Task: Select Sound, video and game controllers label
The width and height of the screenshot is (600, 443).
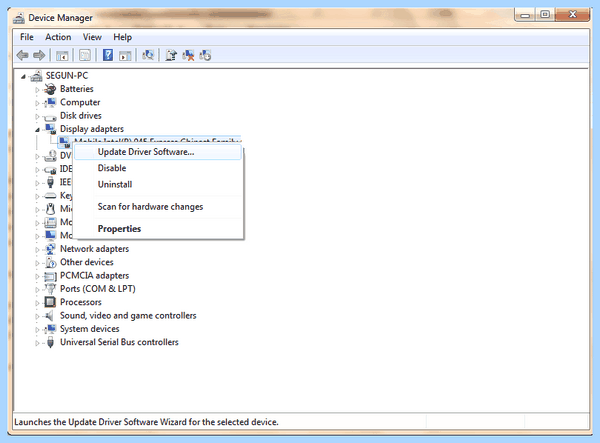Action: tap(128, 316)
